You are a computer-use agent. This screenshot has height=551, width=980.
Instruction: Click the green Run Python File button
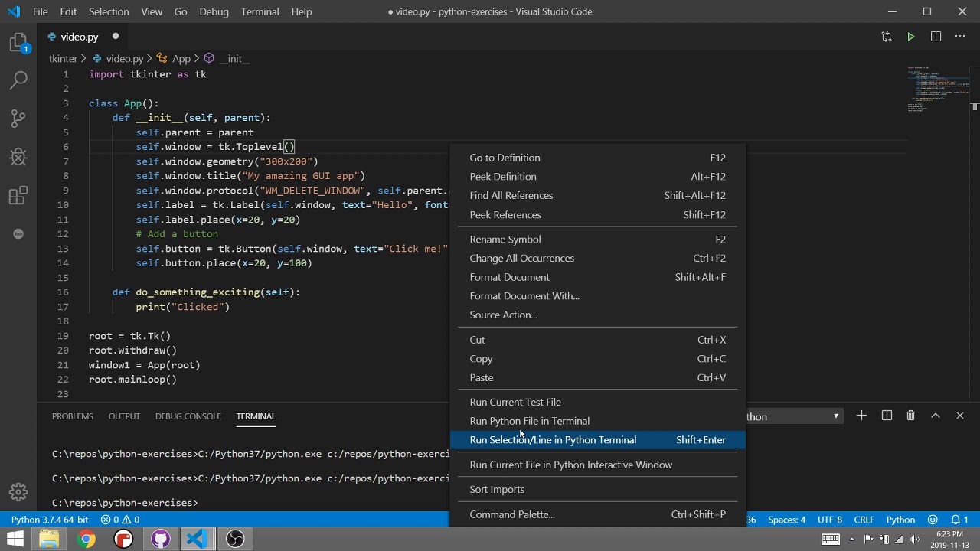coord(910,37)
